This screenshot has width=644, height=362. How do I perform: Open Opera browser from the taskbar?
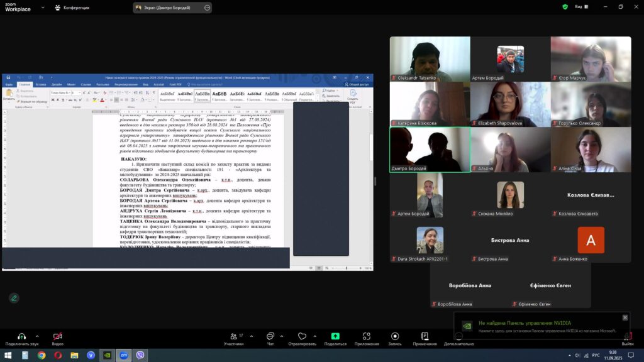(58, 355)
